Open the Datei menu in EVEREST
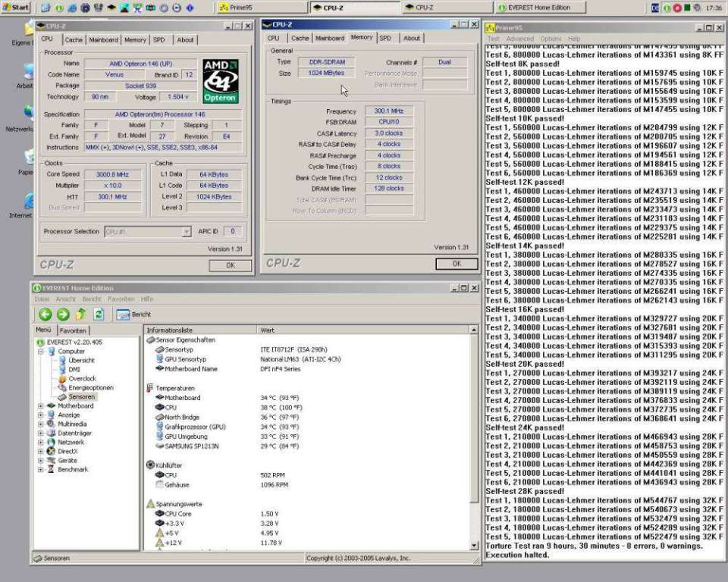 [x=42, y=299]
